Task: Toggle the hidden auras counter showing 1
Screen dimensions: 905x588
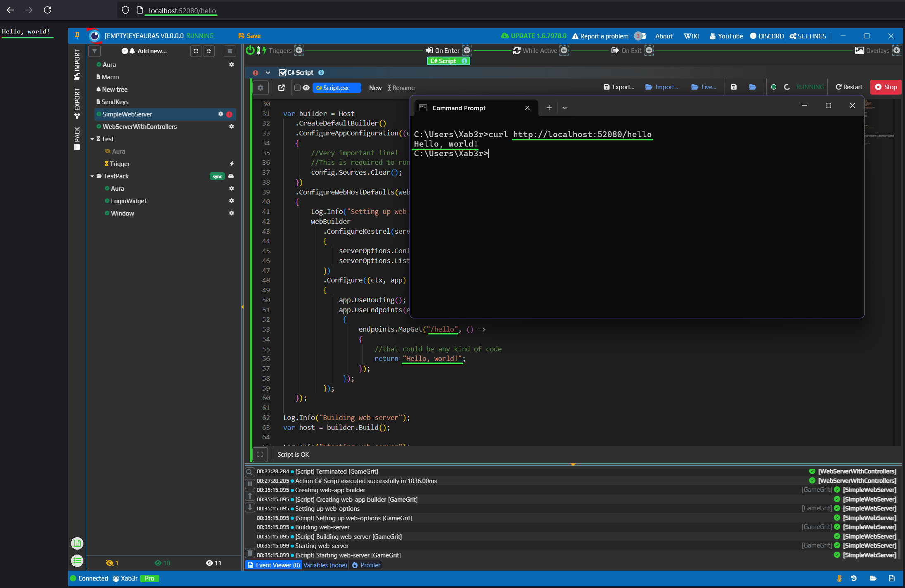Action: point(112,563)
